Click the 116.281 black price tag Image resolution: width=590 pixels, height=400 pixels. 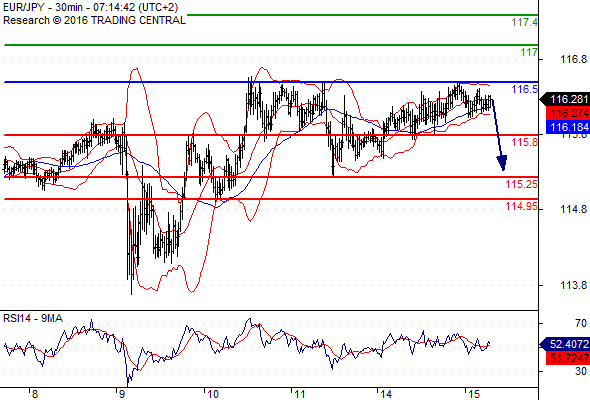[564, 99]
